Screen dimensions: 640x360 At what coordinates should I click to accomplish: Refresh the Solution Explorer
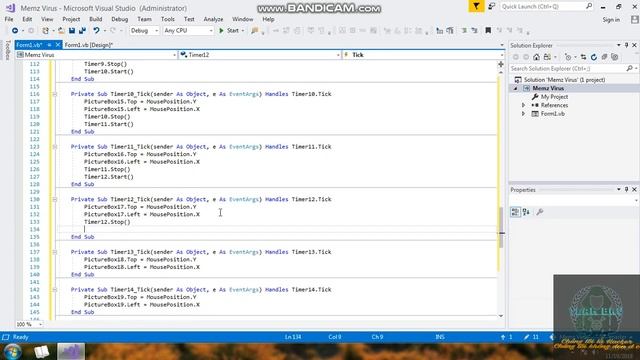coord(594,57)
